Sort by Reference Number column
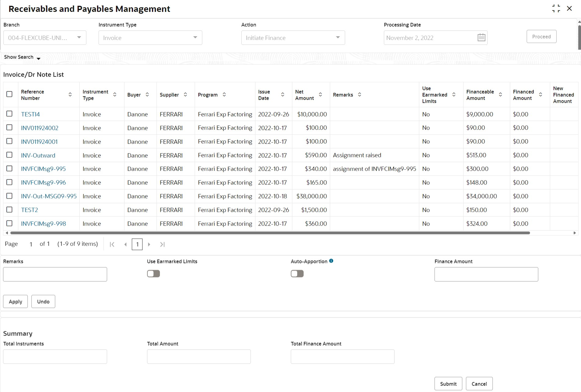The width and height of the screenshot is (581, 392). point(70,94)
